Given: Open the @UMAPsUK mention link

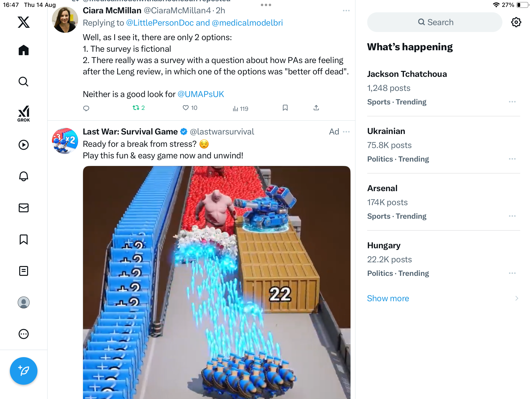Looking at the screenshot, I should tap(201, 94).
